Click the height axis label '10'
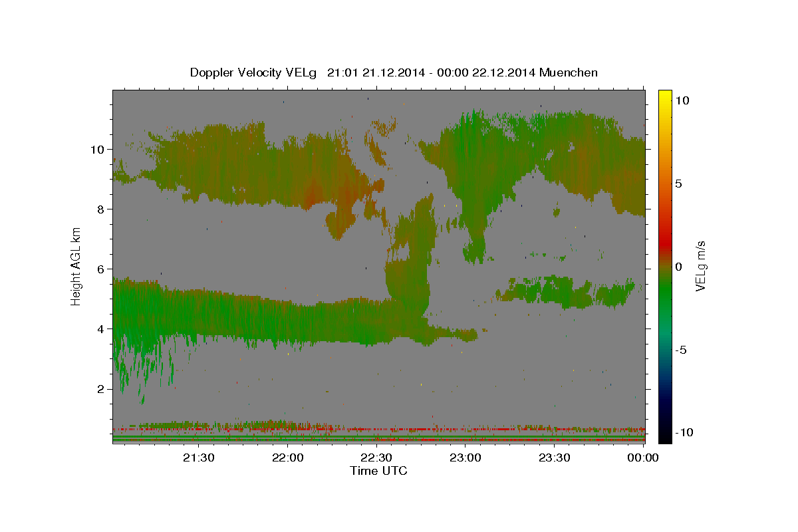Screen dimensions: 798x532 coord(97,149)
